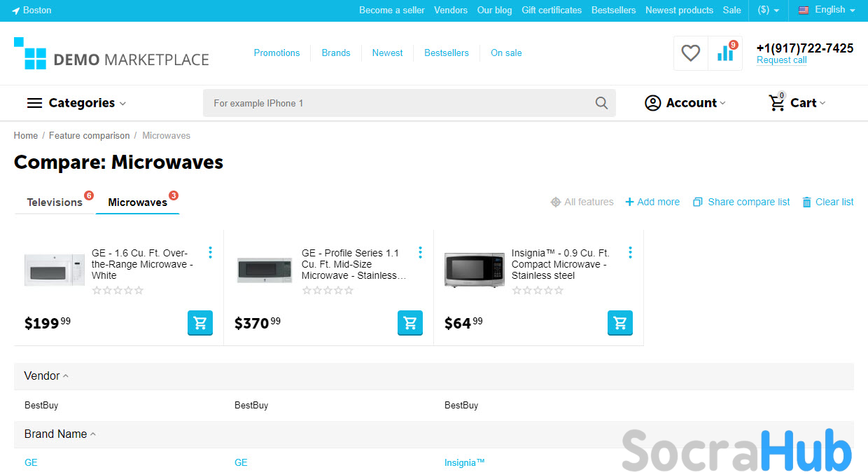Open GE 1.6 Cu. Ft. Over-the-Range Microwave title
Viewport: 868px width, 475px height.
(x=143, y=264)
